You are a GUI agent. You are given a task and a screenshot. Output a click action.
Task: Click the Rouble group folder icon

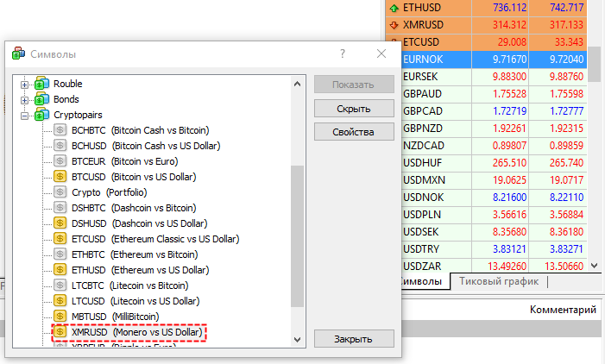[x=41, y=84]
